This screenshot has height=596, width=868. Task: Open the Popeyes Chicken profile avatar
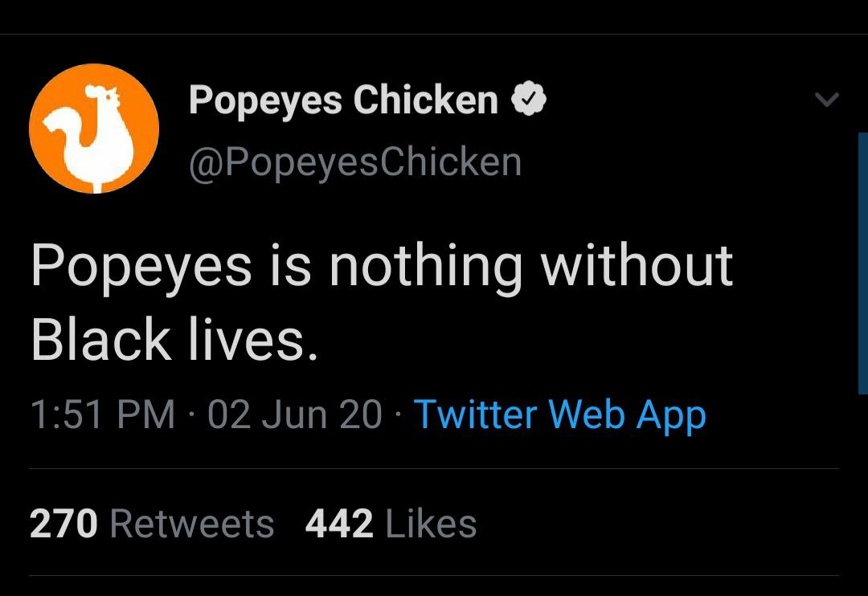[94, 129]
